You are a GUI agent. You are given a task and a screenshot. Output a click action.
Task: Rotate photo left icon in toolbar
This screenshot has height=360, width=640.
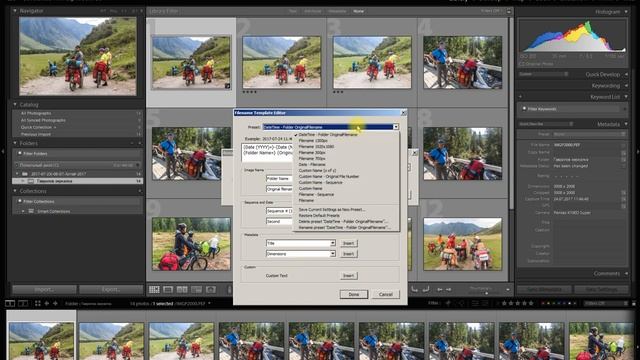click(x=414, y=289)
